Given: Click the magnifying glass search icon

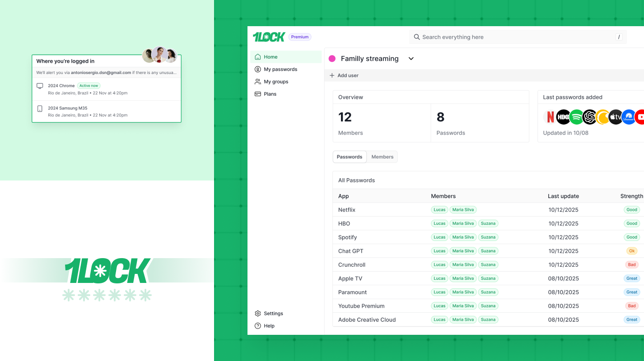Looking at the screenshot, I should [x=417, y=37].
